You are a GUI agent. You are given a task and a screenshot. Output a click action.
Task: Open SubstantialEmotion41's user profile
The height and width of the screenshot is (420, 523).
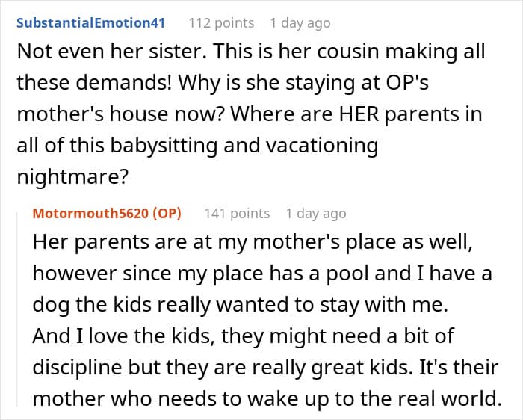pos(90,23)
